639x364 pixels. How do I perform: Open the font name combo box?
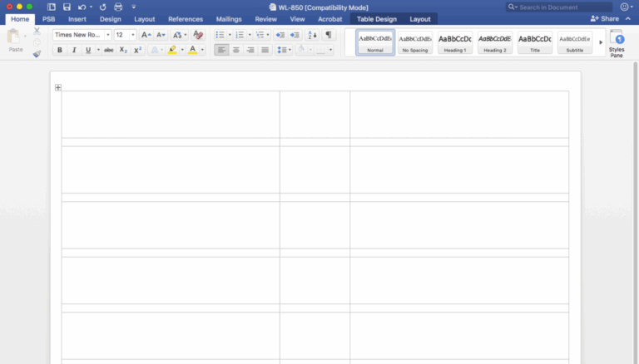click(x=82, y=35)
